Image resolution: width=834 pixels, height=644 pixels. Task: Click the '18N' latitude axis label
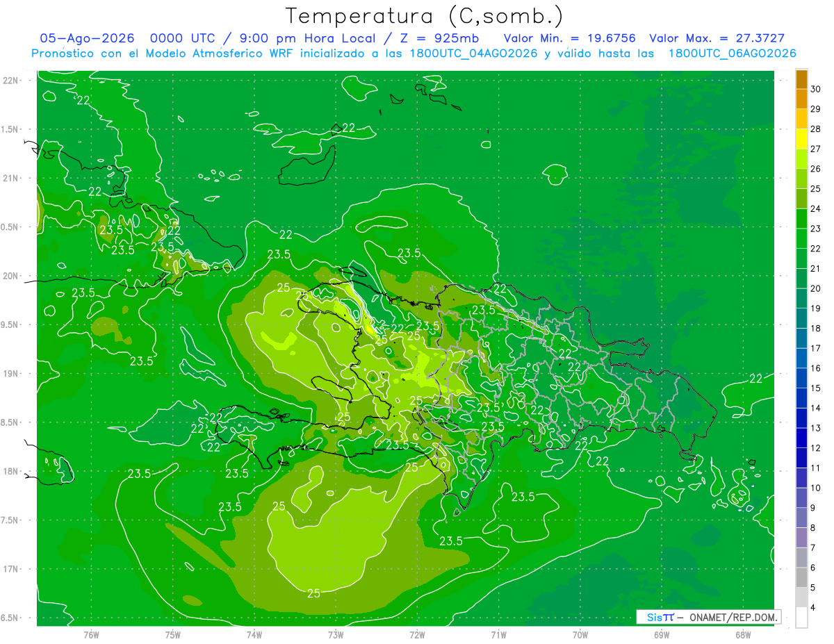click(x=12, y=472)
